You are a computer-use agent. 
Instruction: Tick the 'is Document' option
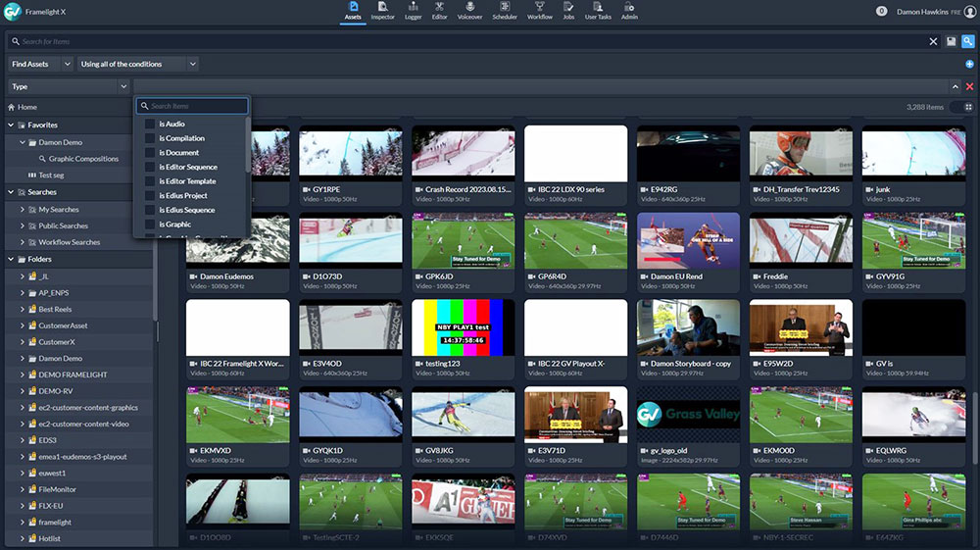[x=150, y=153]
